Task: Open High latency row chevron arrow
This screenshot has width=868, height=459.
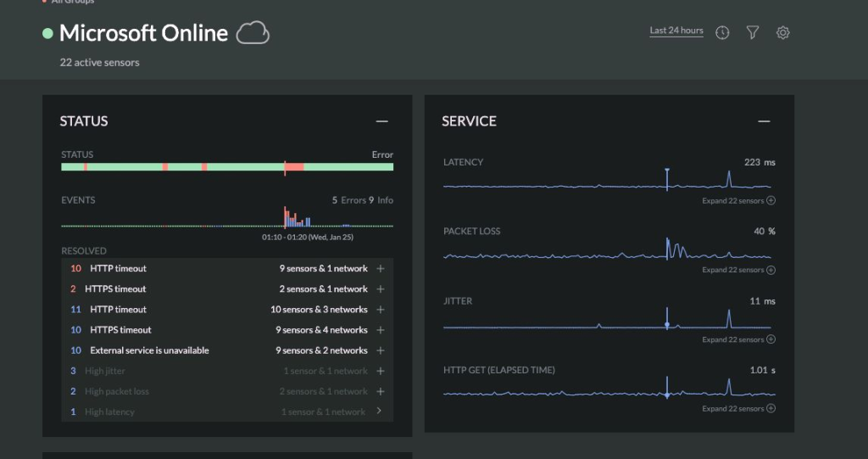Action: tap(379, 411)
